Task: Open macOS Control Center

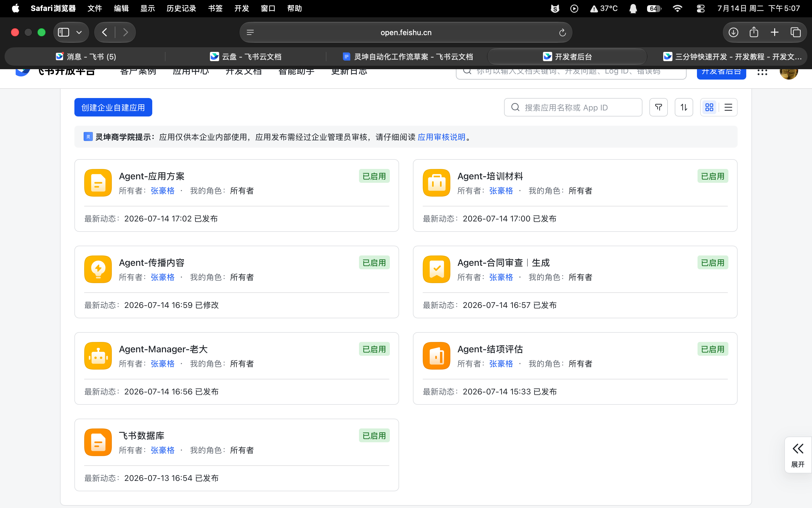Action: [x=700, y=8]
